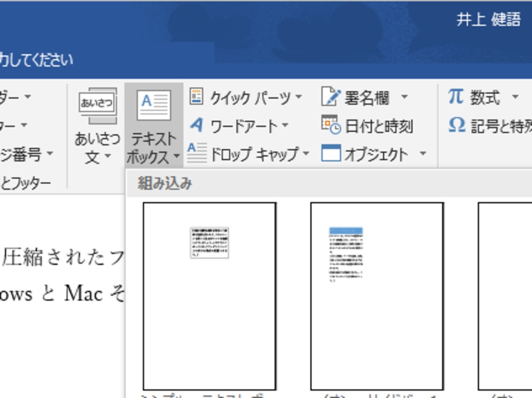
Task: Open ワードアート dropdown arrow
Action: [285, 126]
